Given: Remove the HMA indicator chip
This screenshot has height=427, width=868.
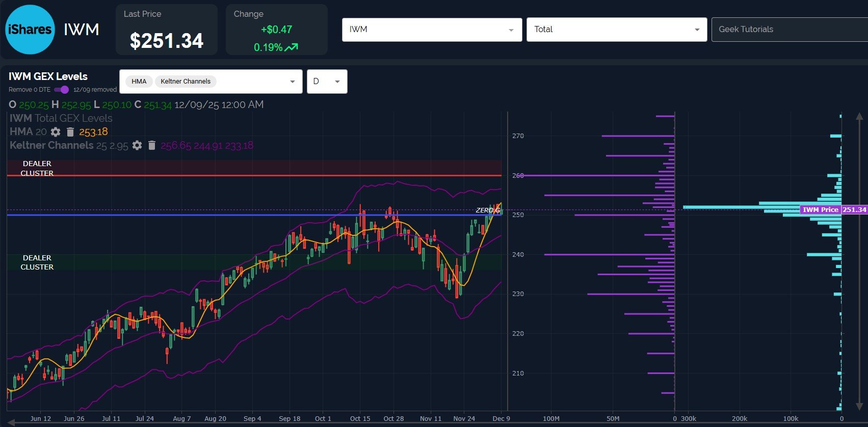Looking at the screenshot, I should 139,82.
